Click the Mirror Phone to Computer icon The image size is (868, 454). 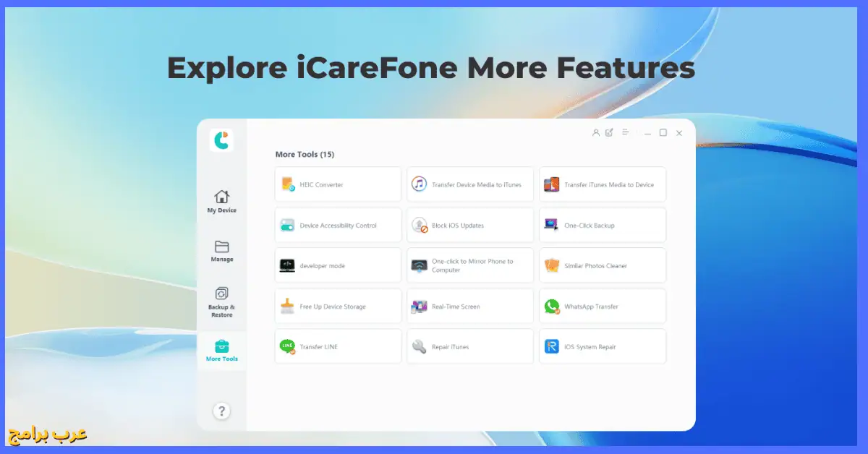(420, 265)
